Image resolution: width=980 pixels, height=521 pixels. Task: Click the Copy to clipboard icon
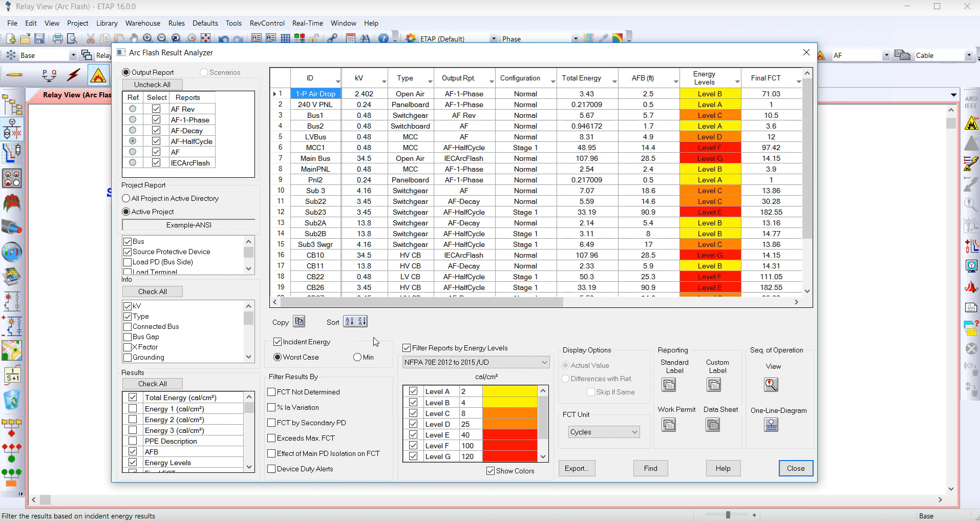[x=300, y=321]
